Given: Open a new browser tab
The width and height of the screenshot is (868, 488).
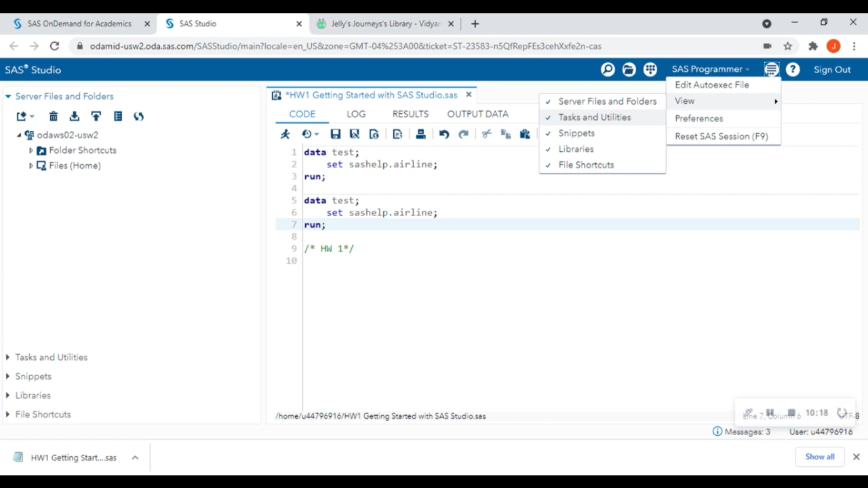Looking at the screenshot, I should pyautogui.click(x=475, y=24).
